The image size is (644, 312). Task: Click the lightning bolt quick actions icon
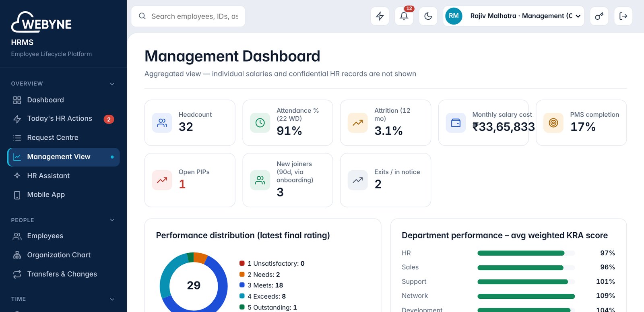(x=380, y=16)
